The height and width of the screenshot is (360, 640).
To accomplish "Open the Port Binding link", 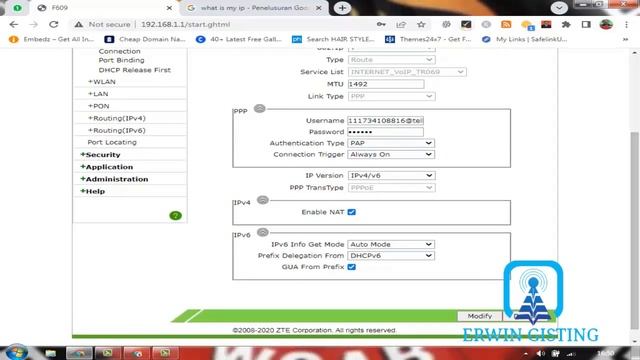I will pyautogui.click(x=121, y=60).
